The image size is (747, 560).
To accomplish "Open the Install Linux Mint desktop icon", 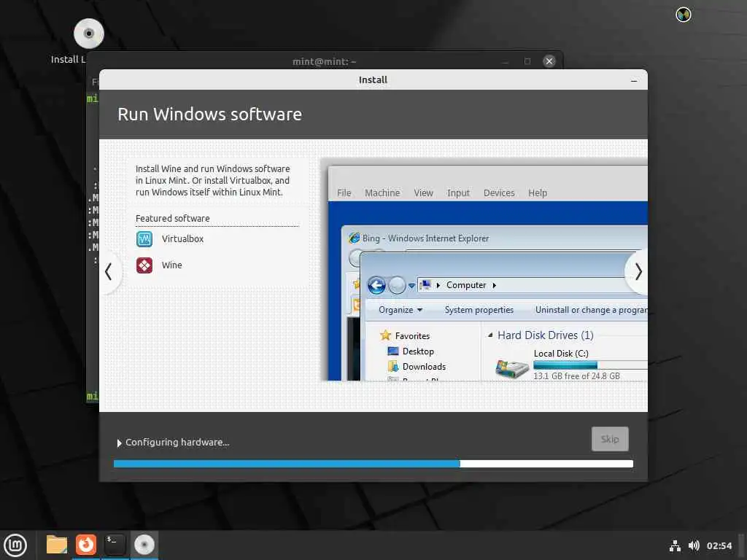I will pyautogui.click(x=88, y=34).
